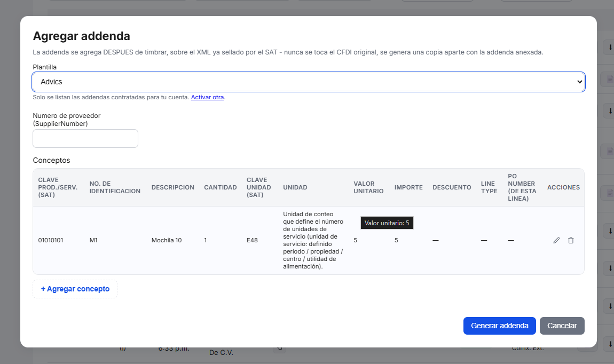Click the Generar addenda button
This screenshot has width=614, height=364.
(x=499, y=326)
